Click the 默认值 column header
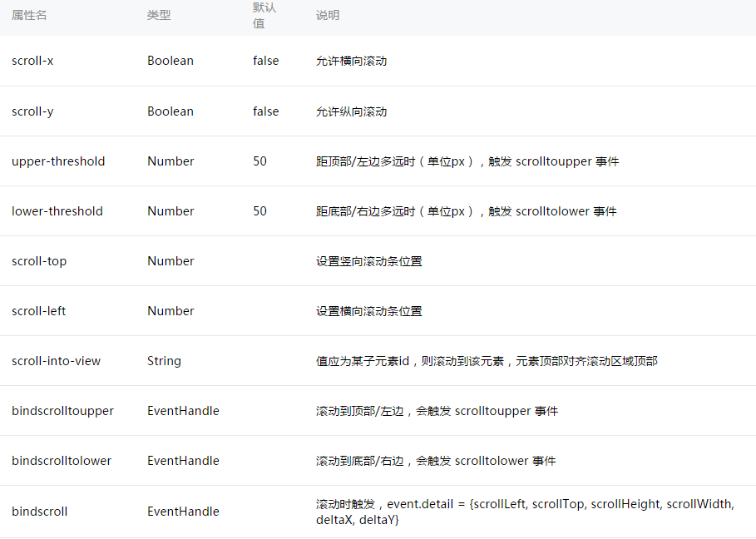Image resolution: width=756 pixels, height=539 pixels. tap(264, 15)
